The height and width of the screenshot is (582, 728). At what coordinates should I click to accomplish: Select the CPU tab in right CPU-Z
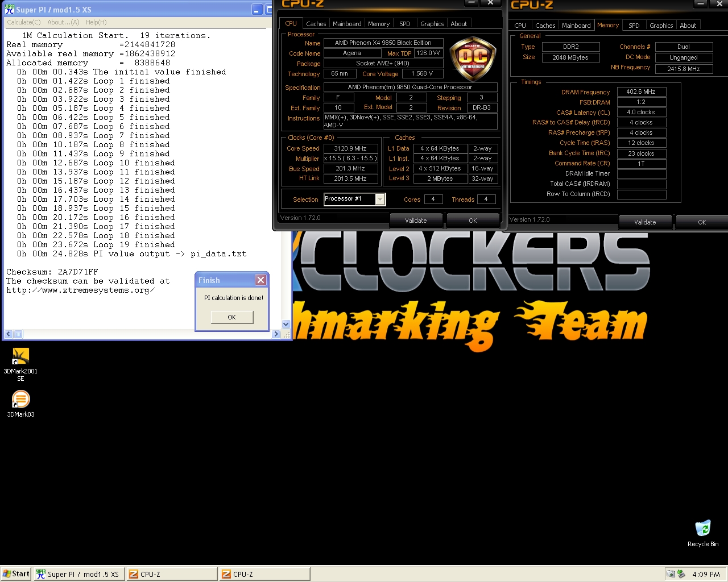(x=520, y=26)
